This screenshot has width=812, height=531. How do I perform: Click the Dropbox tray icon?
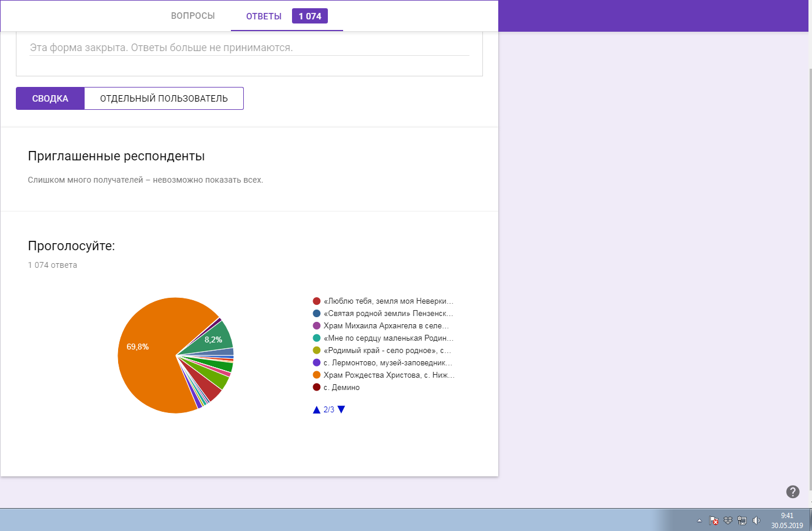point(728,520)
